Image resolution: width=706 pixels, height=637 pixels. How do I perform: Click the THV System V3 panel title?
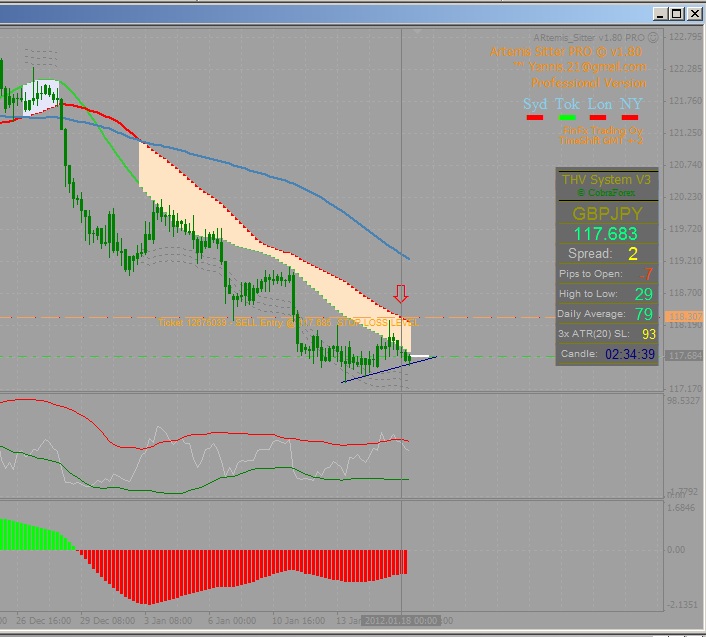(x=606, y=180)
